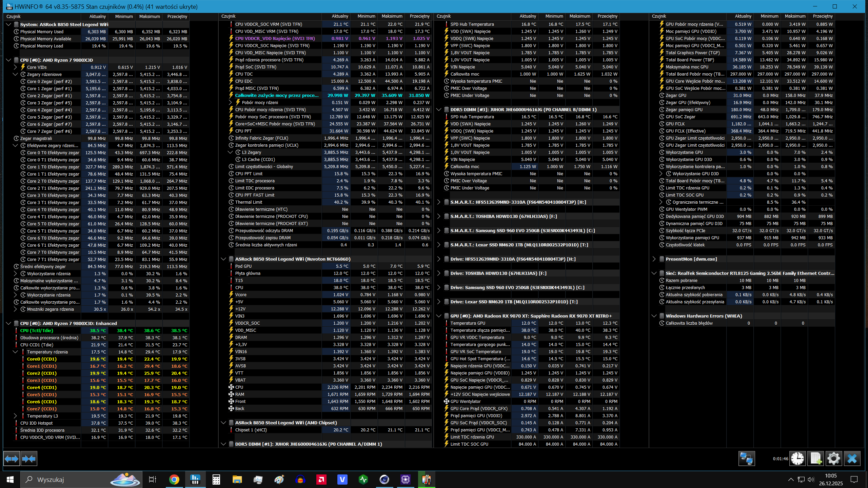Click the shrink layout arrows button
The image size is (868, 488).
point(29,459)
